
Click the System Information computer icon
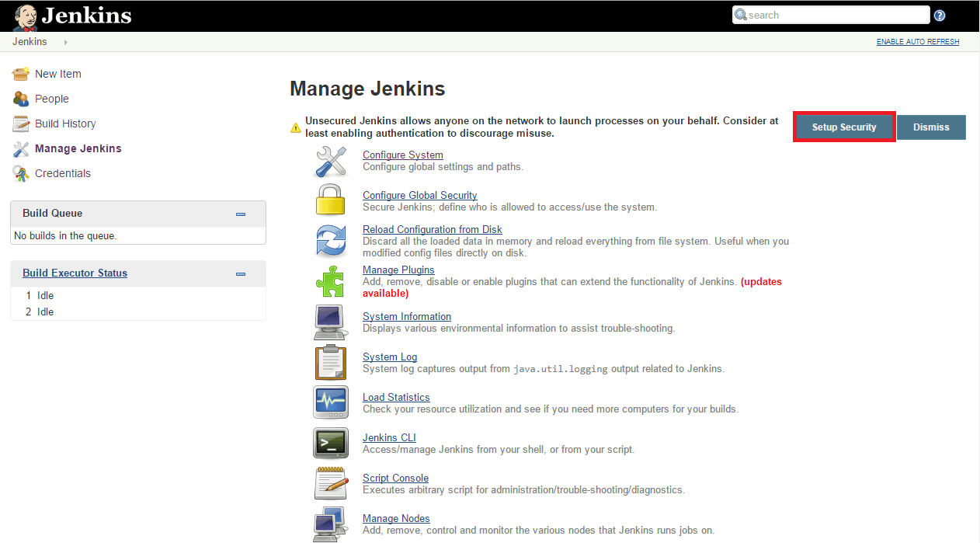point(331,322)
